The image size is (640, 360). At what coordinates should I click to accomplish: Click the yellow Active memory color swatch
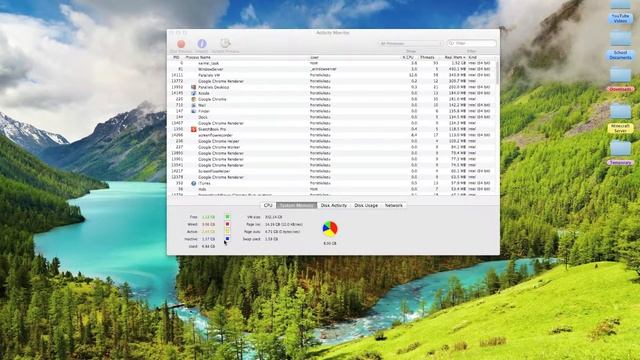pos(227,231)
